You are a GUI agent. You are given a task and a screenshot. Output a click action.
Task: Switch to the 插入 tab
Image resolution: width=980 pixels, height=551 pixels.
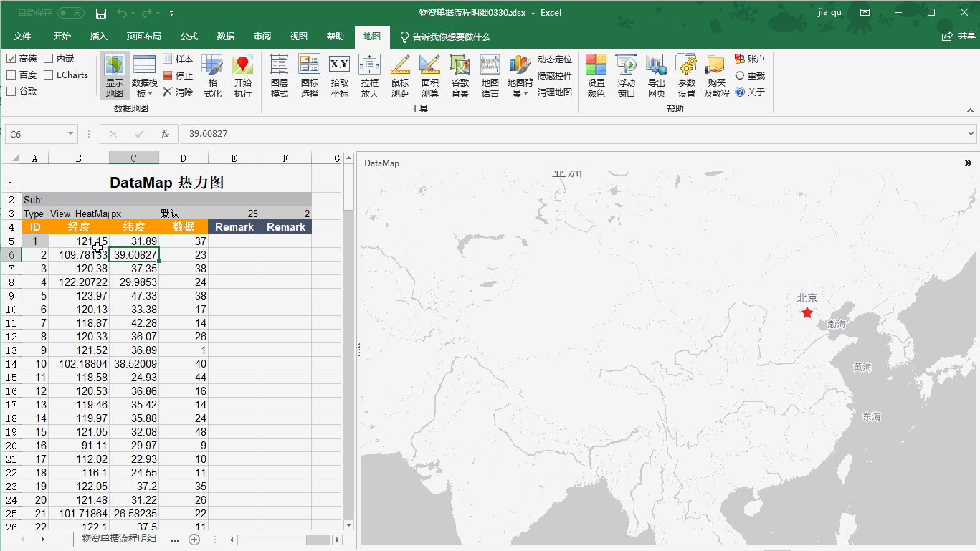[x=99, y=37]
